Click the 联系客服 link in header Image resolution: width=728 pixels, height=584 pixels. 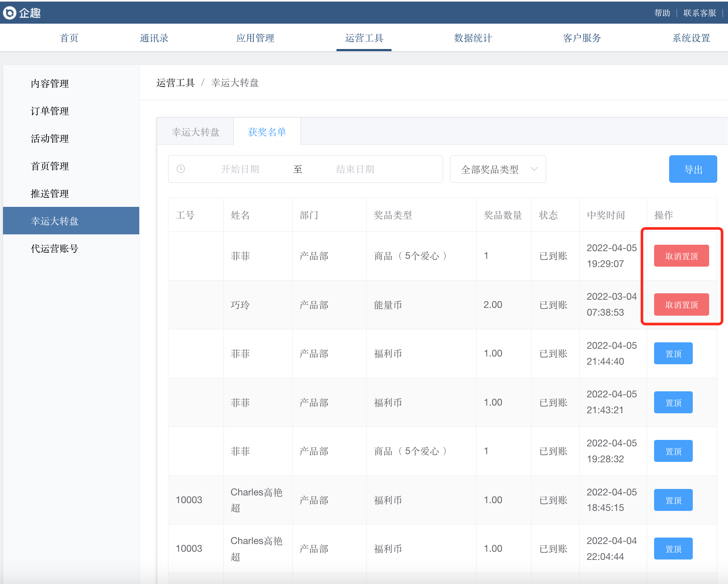point(700,13)
